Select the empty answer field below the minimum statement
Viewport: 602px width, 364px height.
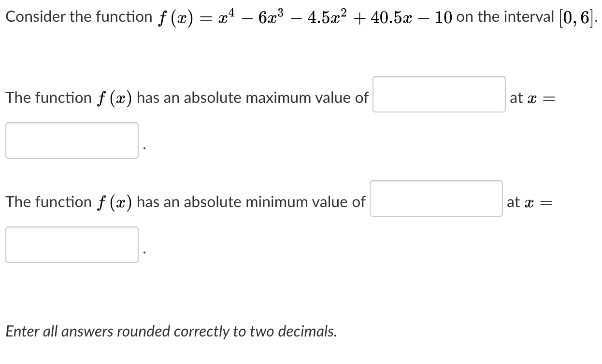[x=72, y=245]
